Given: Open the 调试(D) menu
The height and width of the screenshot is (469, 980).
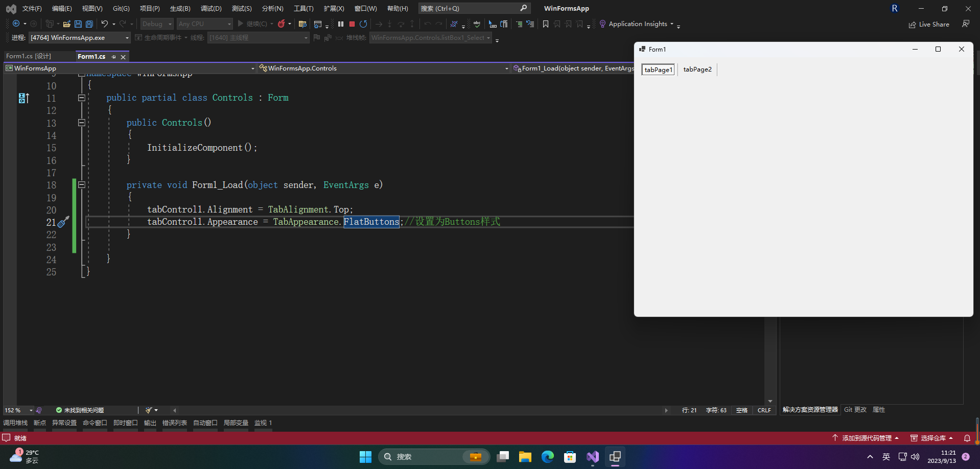Looking at the screenshot, I should point(211,8).
